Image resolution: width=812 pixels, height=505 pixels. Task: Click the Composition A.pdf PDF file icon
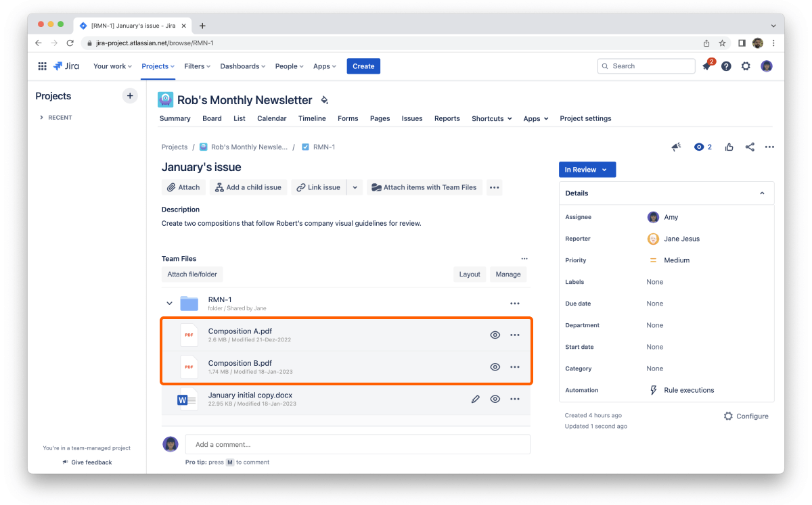189,335
